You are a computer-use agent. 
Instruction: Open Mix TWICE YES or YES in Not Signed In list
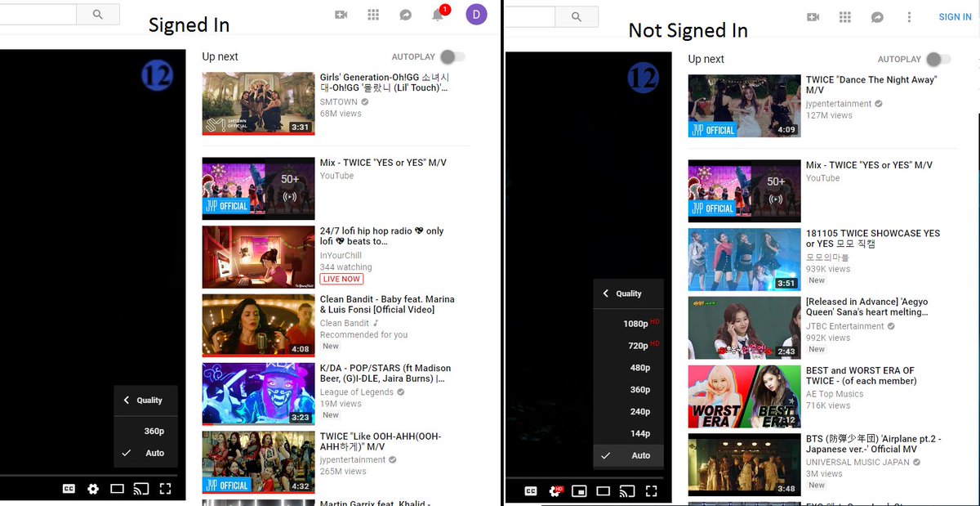[x=869, y=165]
